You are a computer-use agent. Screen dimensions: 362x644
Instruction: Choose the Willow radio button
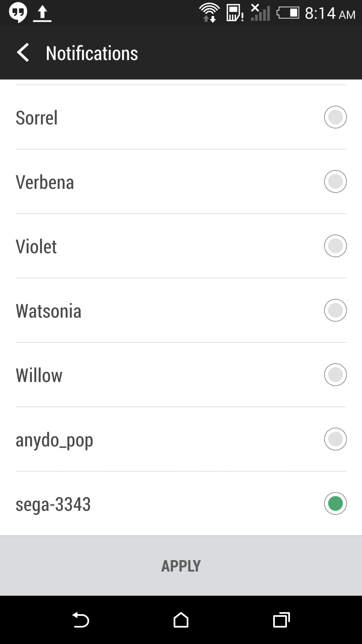[335, 375]
